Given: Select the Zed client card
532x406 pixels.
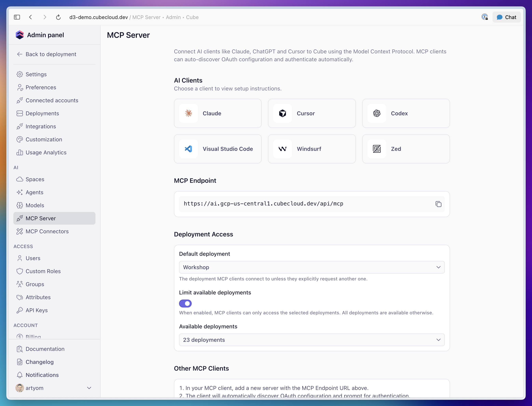Looking at the screenshot, I should click(406, 149).
